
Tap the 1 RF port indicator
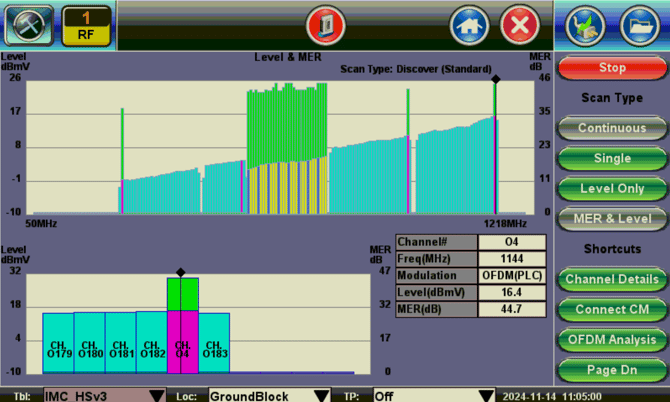(87, 24)
